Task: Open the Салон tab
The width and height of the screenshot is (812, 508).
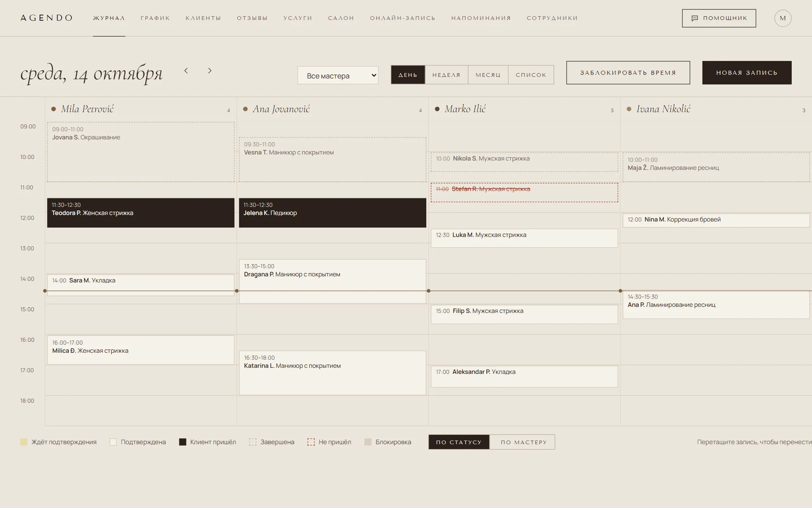Action: [341, 18]
